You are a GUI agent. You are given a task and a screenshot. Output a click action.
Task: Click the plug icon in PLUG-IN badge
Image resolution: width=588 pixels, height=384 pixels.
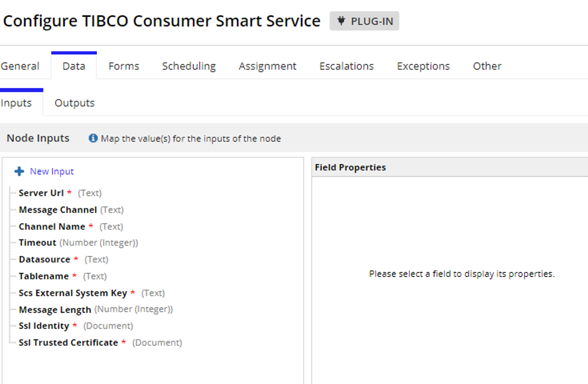(x=341, y=21)
